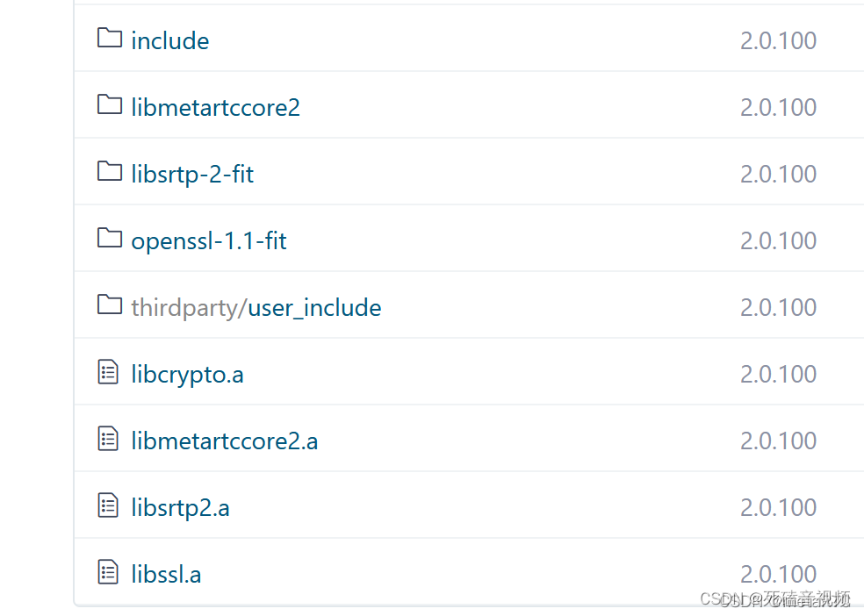Click the file icon next to libsrtp2.a
The image size is (864, 616).
click(108, 505)
